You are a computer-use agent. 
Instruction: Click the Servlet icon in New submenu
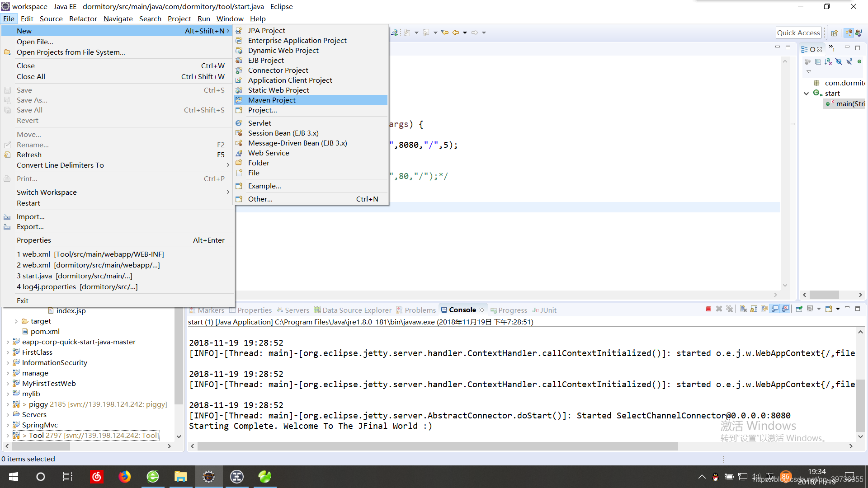coord(239,123)
